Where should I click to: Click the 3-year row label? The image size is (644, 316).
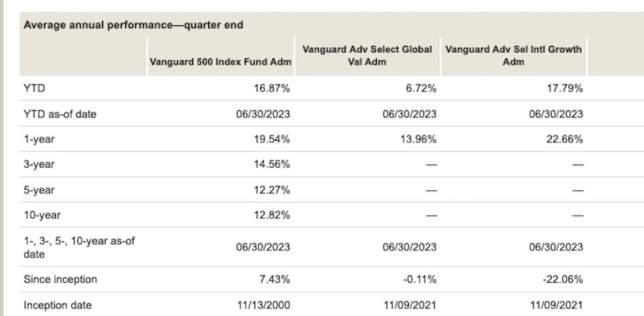[39, 164]
